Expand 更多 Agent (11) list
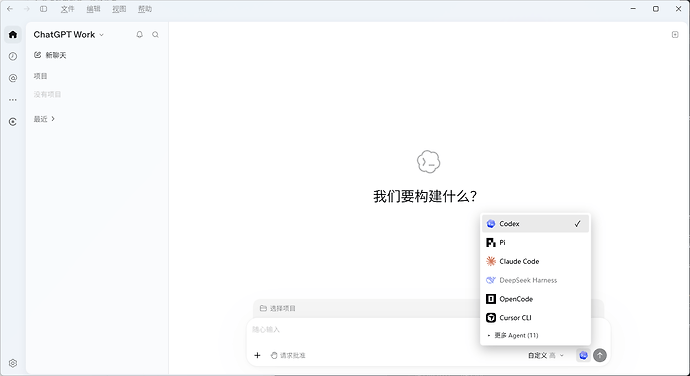Screen dimensions: 690x376 coord(535,335)
